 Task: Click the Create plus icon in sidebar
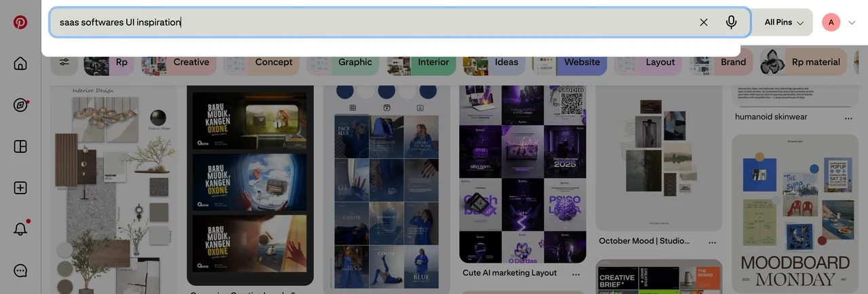[20, 188]
